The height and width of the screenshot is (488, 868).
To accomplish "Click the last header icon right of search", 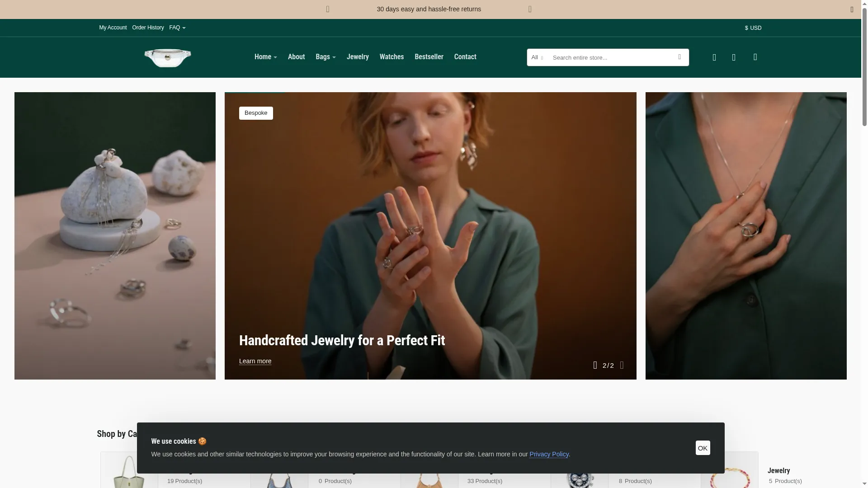I will pyautogui.click(x=755, y=57).
